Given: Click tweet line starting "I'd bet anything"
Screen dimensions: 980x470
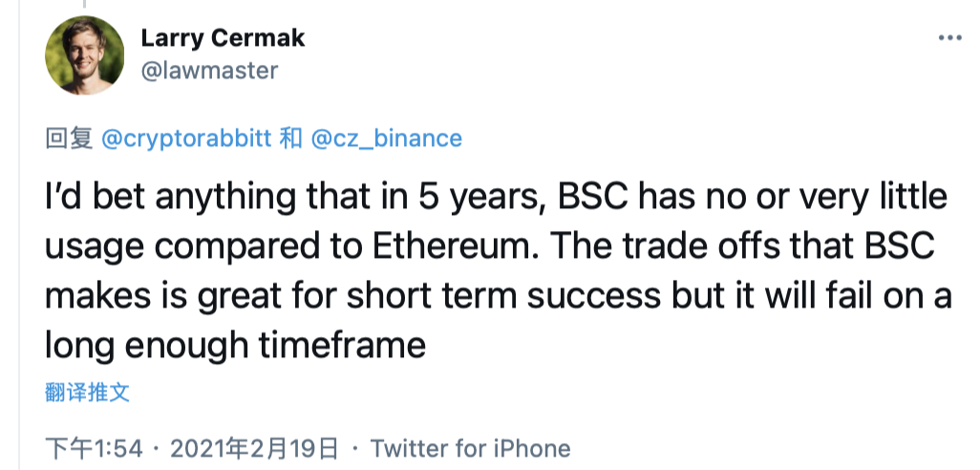Looking at the screenshot, I should tap(497, 197).
